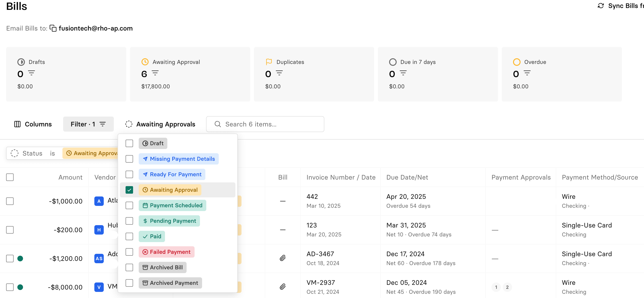The height and width of the screenshot is (298, 644).
Task: Click the Sync Bills button
Action: pos(621,6)
